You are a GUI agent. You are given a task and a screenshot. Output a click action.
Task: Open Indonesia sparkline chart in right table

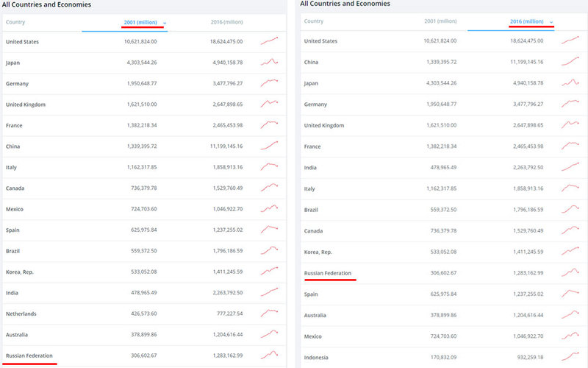tap(570, 356)
